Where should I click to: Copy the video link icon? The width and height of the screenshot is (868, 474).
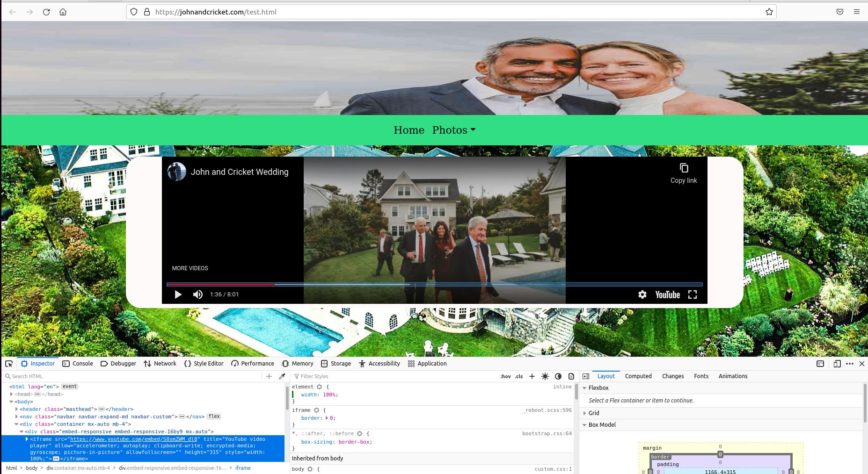[x=684, y=168]
